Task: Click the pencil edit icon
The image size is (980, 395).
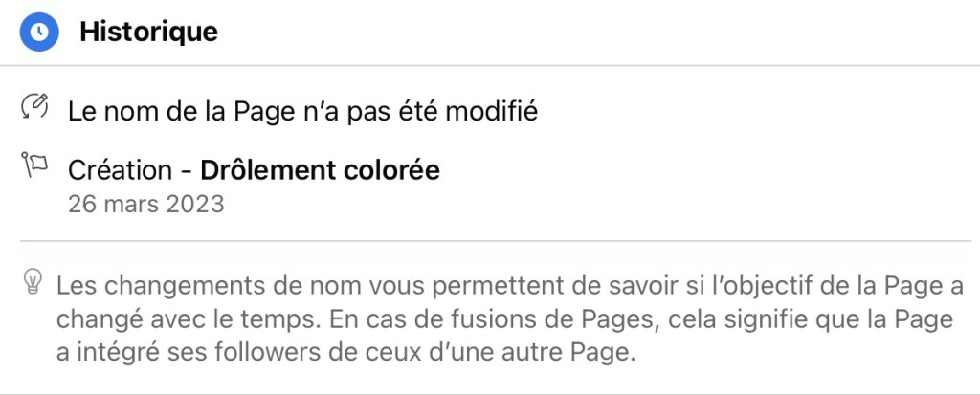Action: click(34, 107)
